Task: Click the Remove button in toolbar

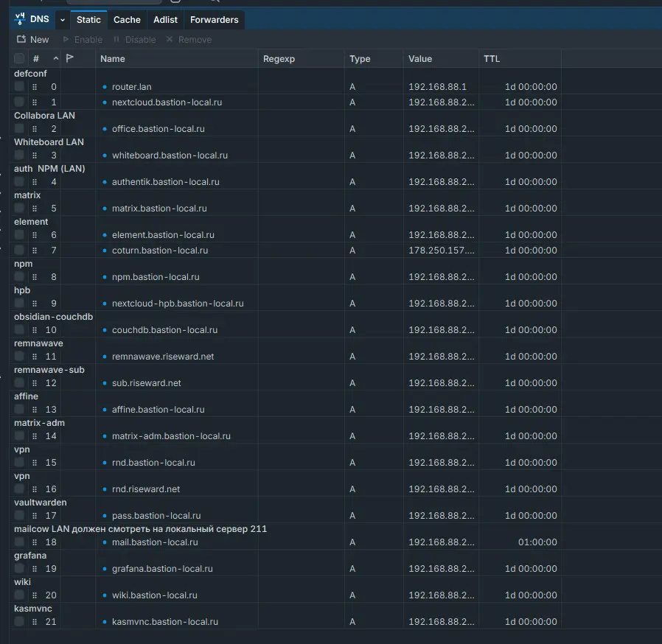Action: (x=189, y=40)
